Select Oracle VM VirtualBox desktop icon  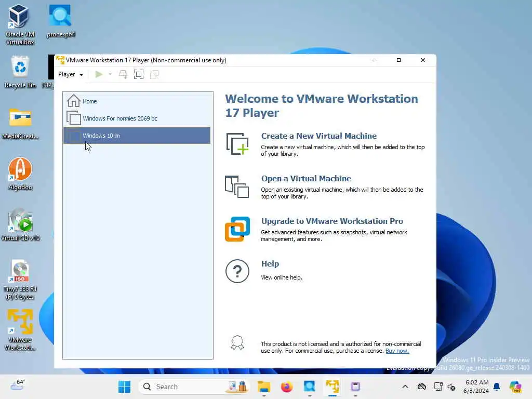point(20,24)
